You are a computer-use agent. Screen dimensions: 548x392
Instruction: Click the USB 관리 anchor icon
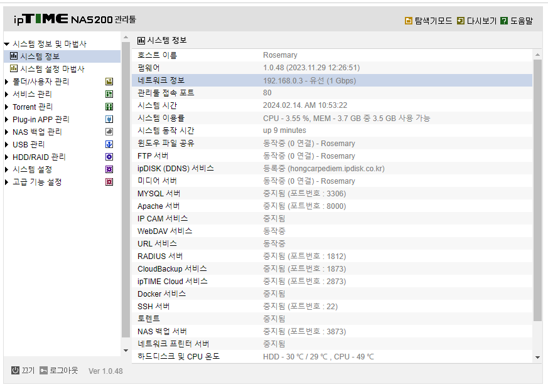[109, 144]
